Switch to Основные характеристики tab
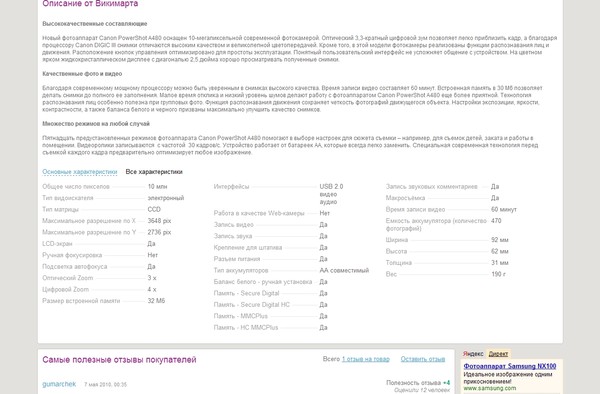 [80, 172]
